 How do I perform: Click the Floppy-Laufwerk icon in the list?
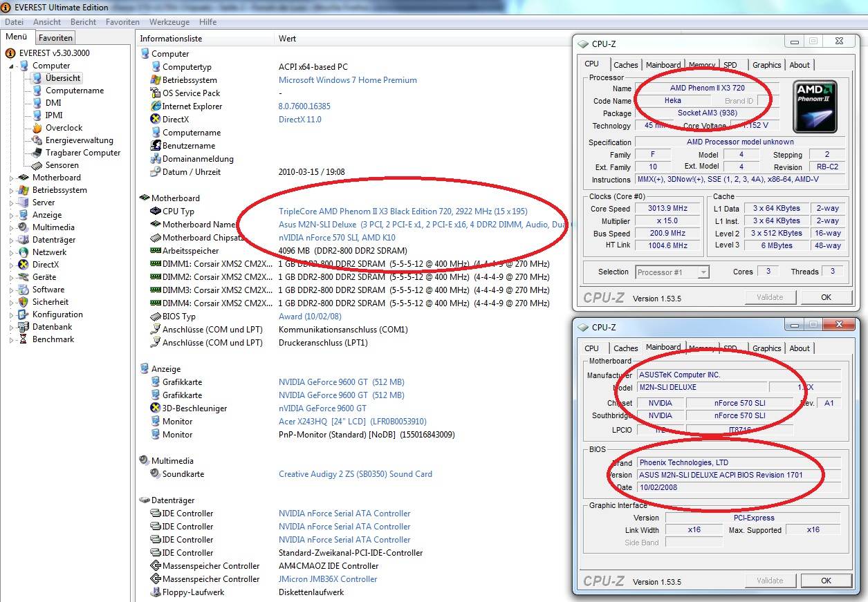(156, 592)
